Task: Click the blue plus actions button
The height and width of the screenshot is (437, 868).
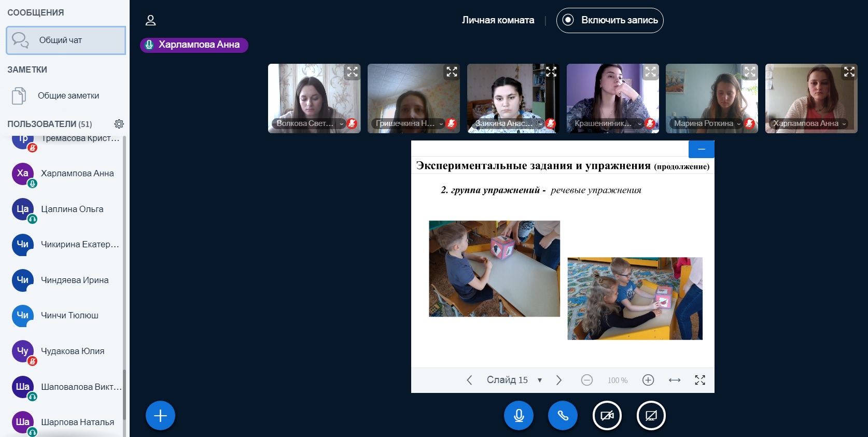Action: click(160, 416)
